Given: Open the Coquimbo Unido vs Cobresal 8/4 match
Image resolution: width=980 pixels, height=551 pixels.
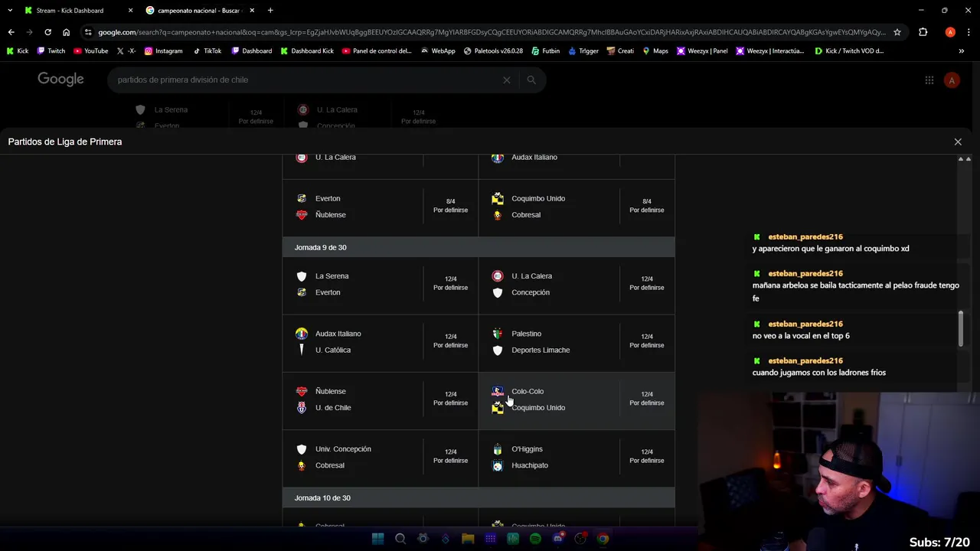Looking at the screenshot, I should point(577,207).
